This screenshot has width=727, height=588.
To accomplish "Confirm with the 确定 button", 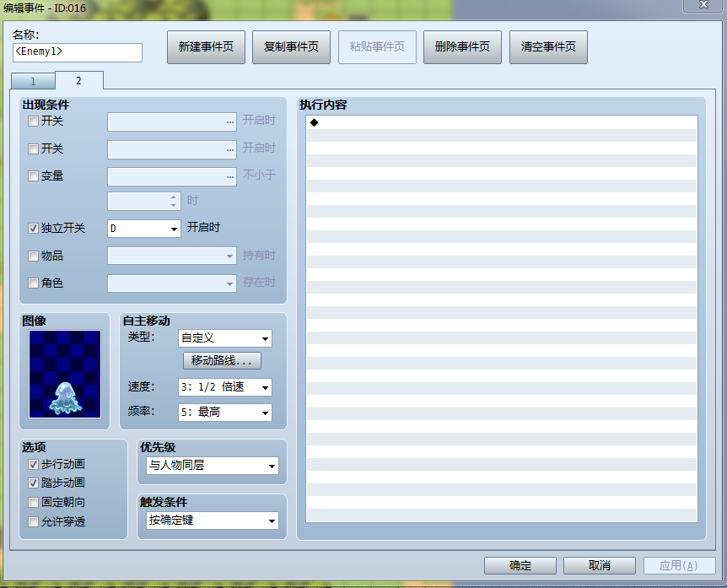I will (520, 566).
